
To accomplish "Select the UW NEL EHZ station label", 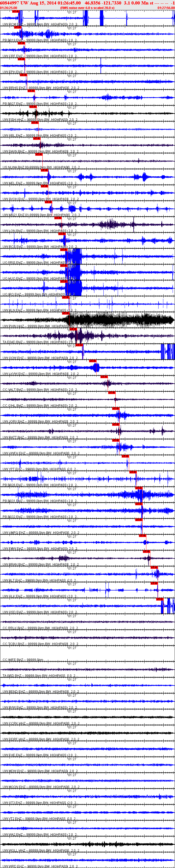I will pos(40,183).
